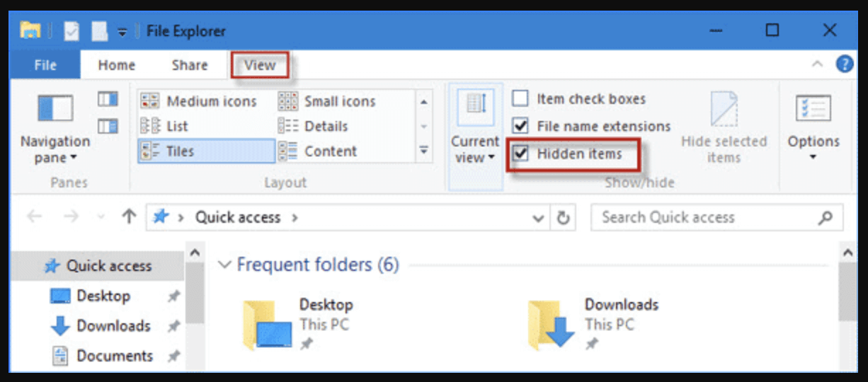Click the pin icon next to sidebar Desktop
The image size is (868, 382).
coord(173,297)
